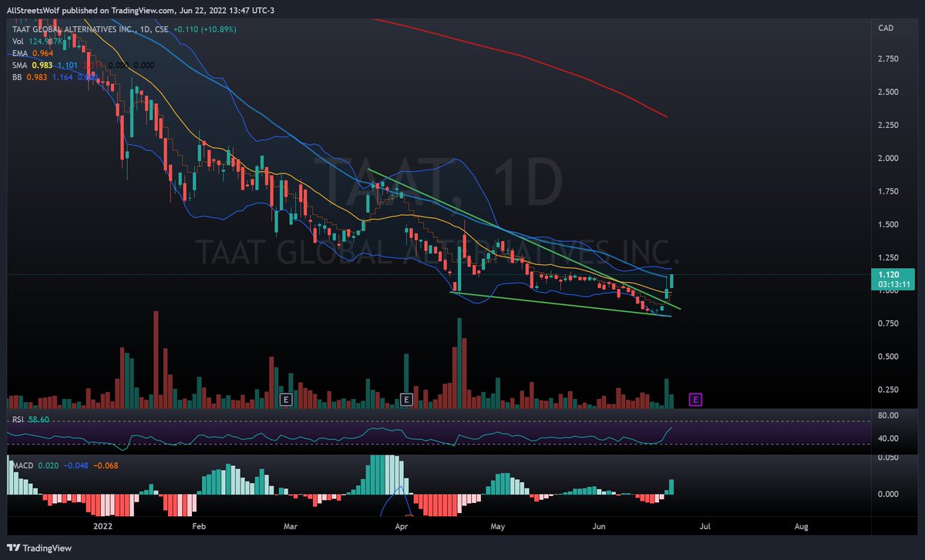Viewport: 925px width, 560px height.
Task: Click the 2022 label on time axis
Action: (103, 527)
